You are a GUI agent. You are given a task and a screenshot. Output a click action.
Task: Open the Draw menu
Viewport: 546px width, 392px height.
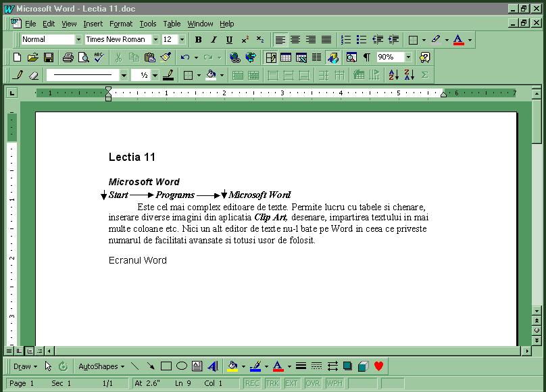(25, 366)
